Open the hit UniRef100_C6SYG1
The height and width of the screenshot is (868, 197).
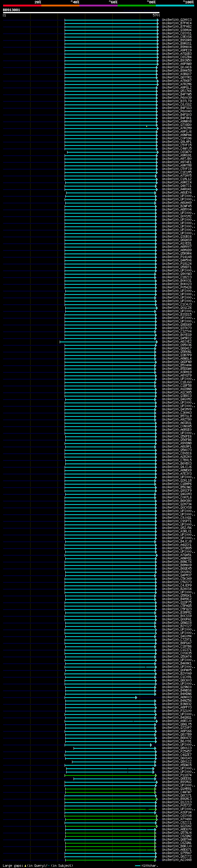177,34
